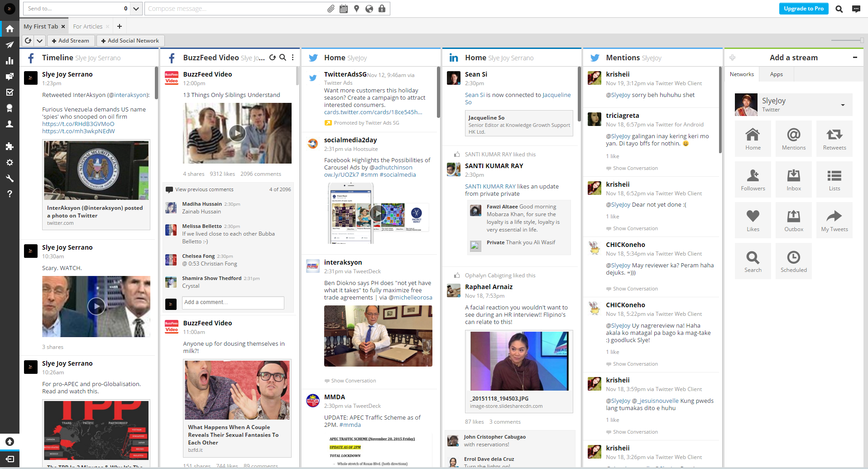Switch to For Articles tab
868x469 pixels.
pos(88,27)
